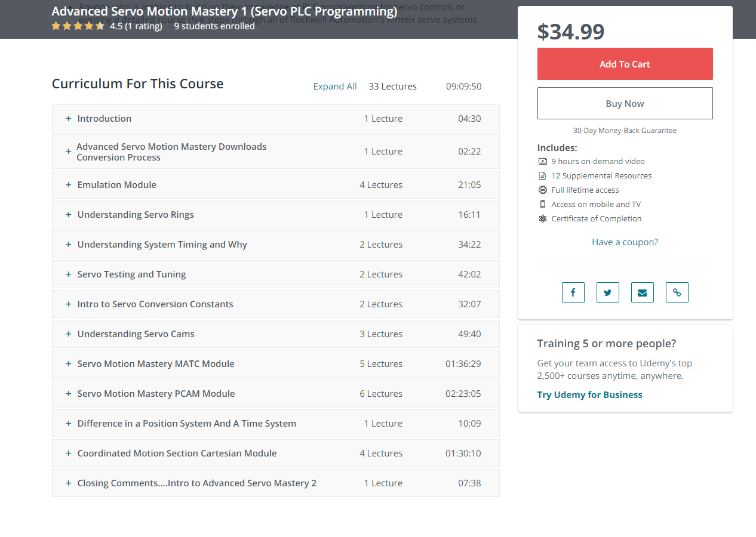Click the Have a coupon? link
756x537 pixels.
tap(625, 242)
